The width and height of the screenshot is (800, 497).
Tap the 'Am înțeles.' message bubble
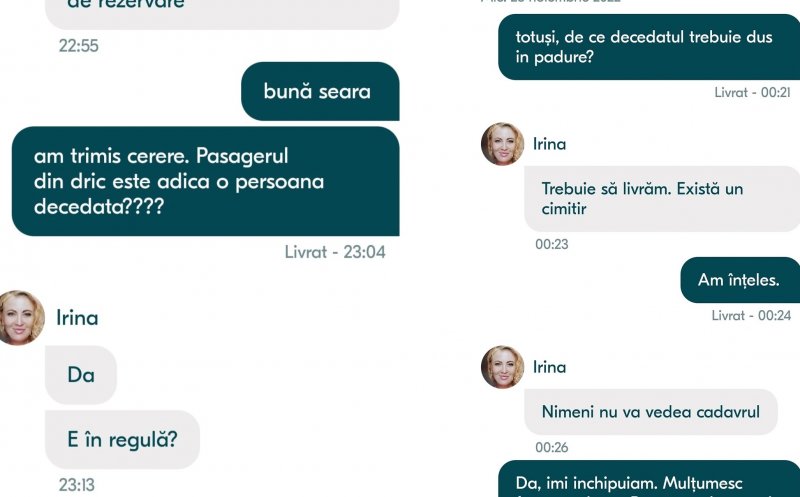point(740,280)
